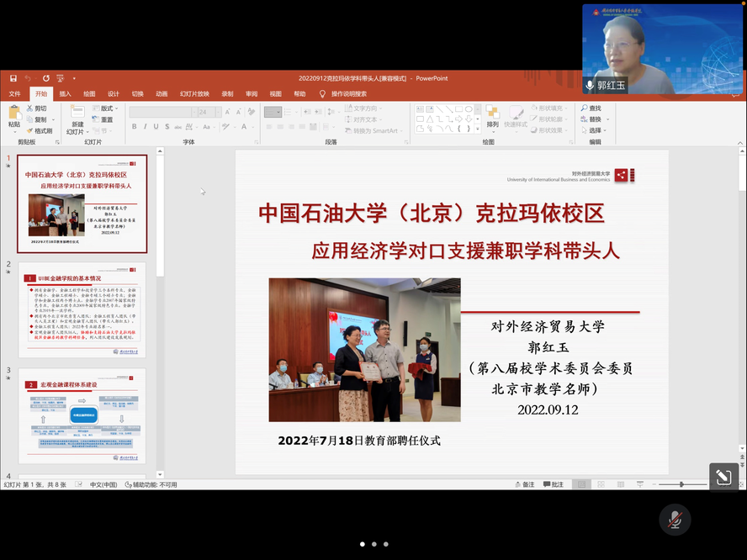Open the Find (查找) tool
The width and height of the screenshot is (747, 560).
592,108
